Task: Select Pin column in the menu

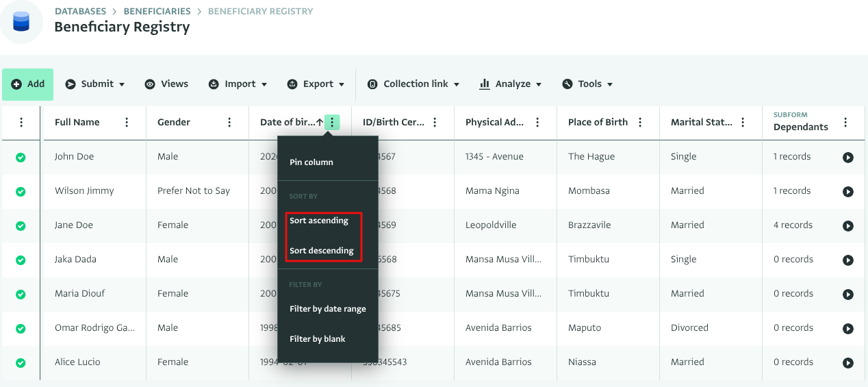Action: click(x=311, y=162)
